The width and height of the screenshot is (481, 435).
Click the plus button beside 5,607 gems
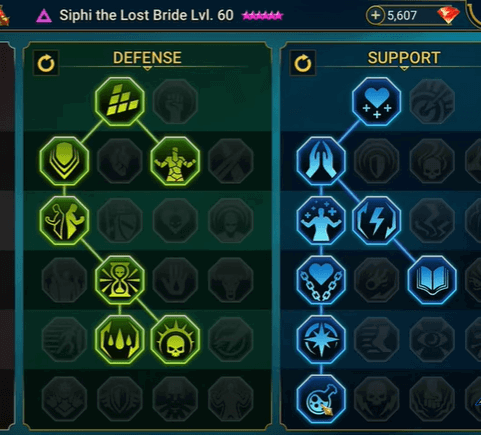375,15
